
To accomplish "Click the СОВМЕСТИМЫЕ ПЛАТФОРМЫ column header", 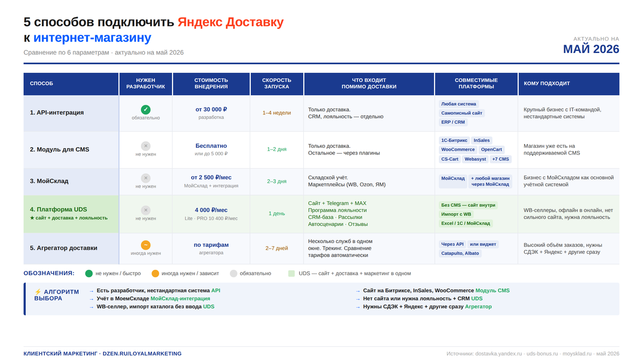I will [476, 84].
